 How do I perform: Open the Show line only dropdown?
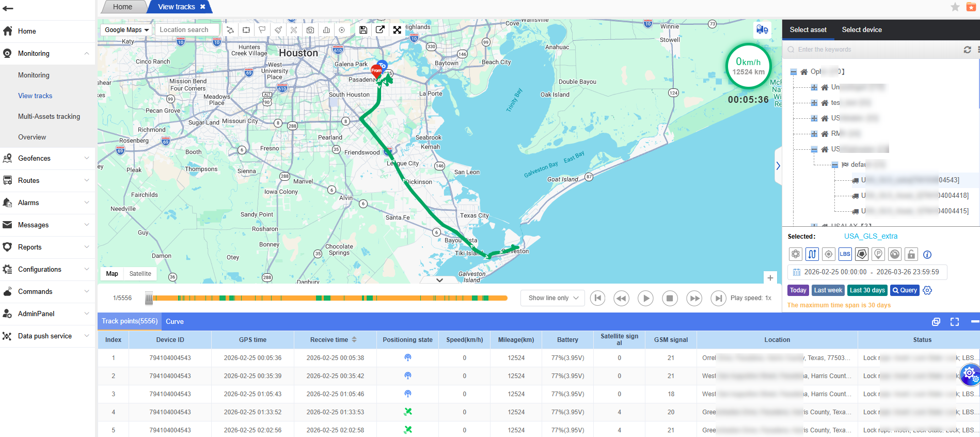click(x=552, y=298)
